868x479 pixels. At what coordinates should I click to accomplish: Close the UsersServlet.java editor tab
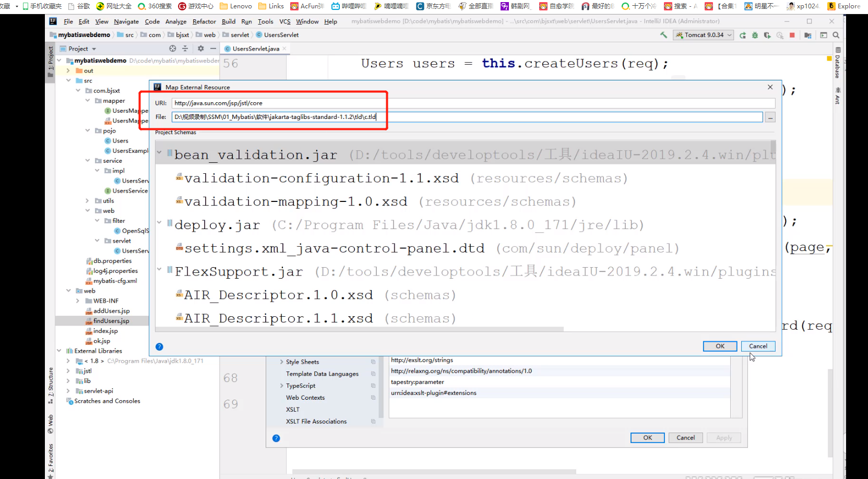(284, 49)
